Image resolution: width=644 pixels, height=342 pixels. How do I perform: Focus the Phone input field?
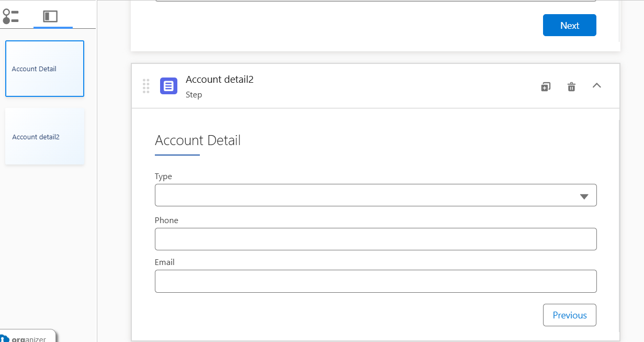[375, 239]
